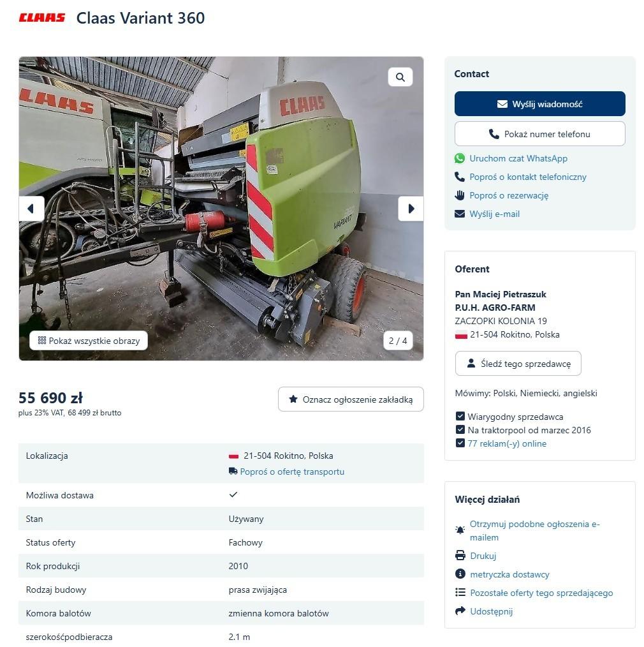The image size is (644, 647).
Task: Click the main Claas Variant baler photo
Action: coord(221,209)
